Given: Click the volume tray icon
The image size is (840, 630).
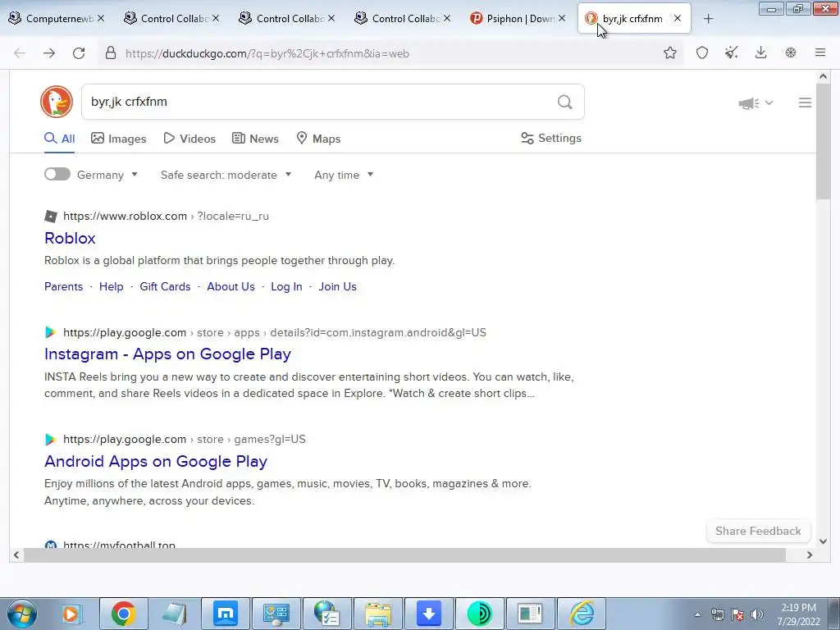Looking at the screenshot, I should (757, 614).
